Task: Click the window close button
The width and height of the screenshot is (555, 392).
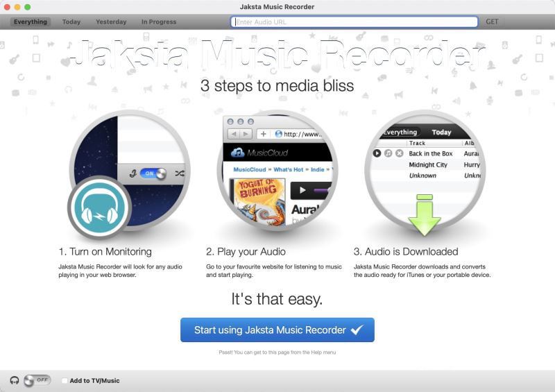Action: point(7,7)
